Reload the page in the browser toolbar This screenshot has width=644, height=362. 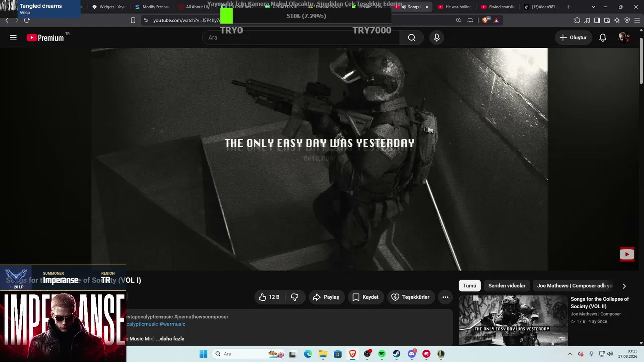pyautogui.click(x=27, y=20)
